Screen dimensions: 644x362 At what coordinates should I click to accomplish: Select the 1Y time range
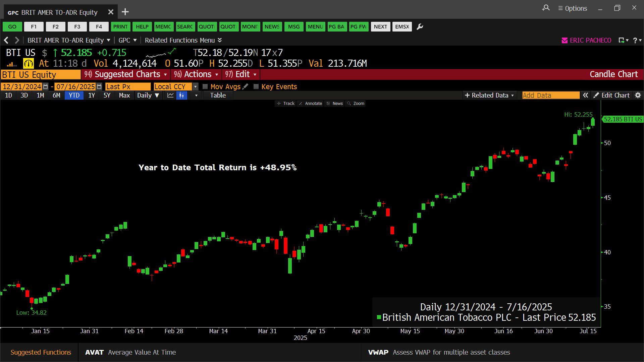(x=92, y=96)
